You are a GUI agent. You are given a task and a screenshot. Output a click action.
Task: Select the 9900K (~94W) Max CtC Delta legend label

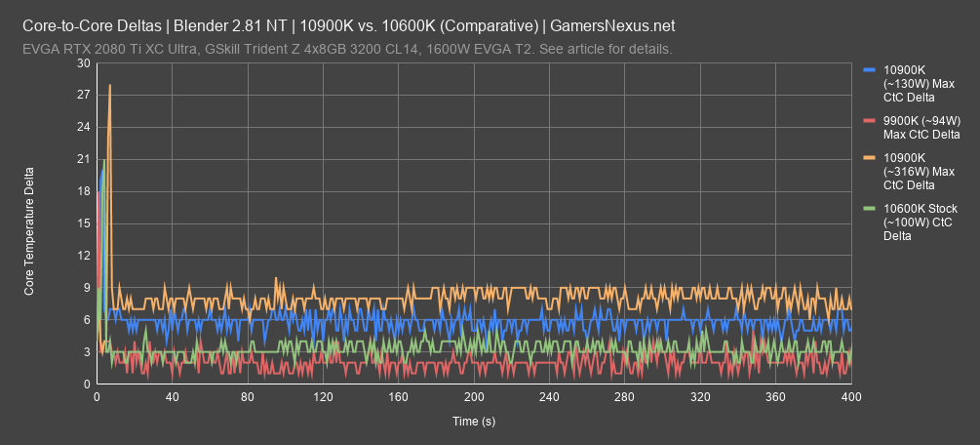tap(921, 127)
